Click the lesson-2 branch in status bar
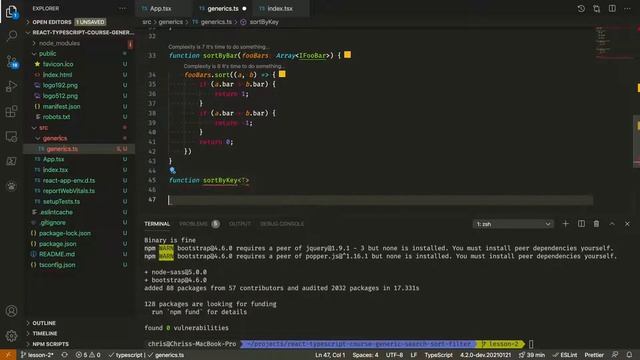This screenshot has width=640, height=360. pyautogui.click(x=37, y=355)
